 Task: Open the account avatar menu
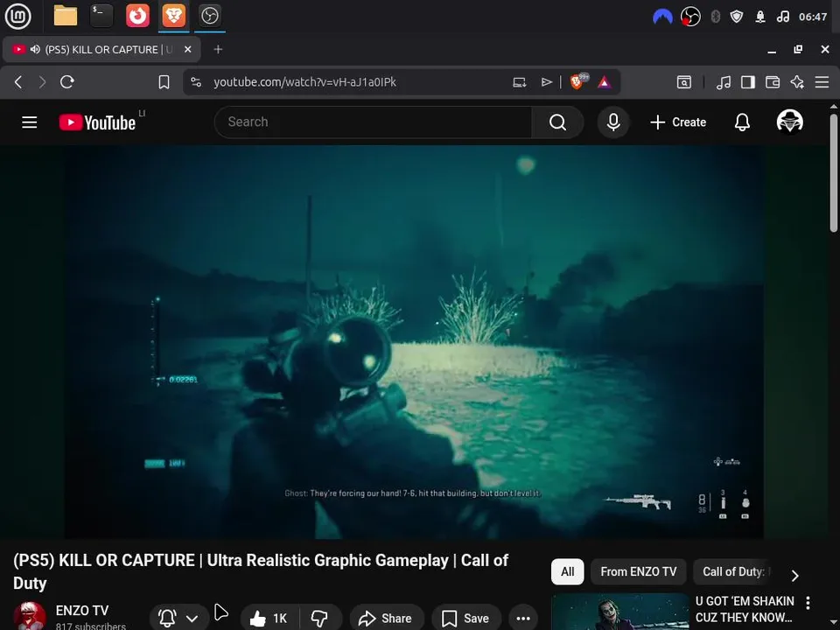click(789, 121)
